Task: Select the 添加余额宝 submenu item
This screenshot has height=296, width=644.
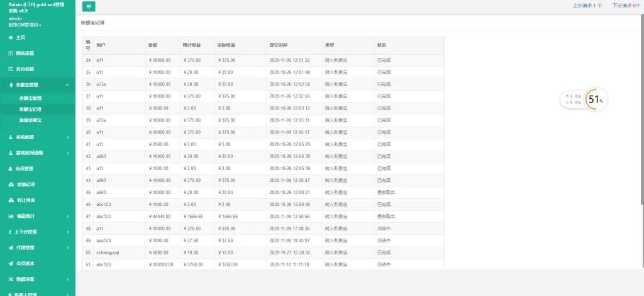Action: tap(30, 120)
